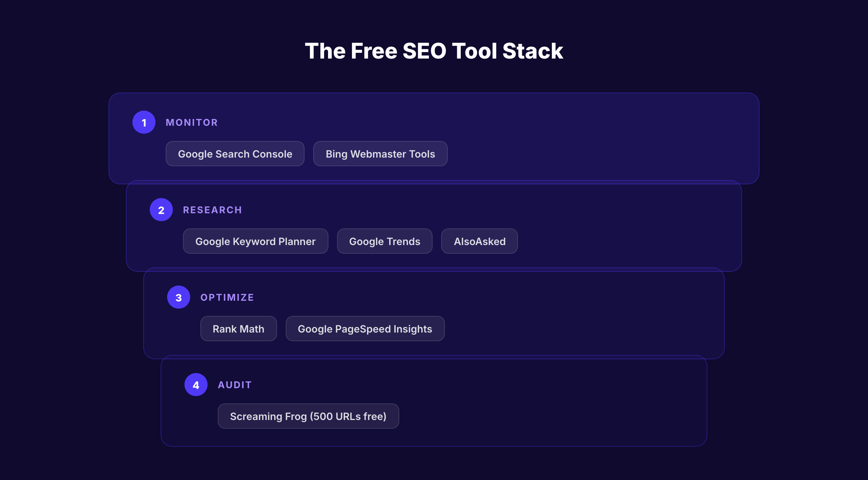The width and height of the screenshot is (868, 480).
Task: Select the Bing Webmaster Tools pill
Action: click(x=380, y=154)
